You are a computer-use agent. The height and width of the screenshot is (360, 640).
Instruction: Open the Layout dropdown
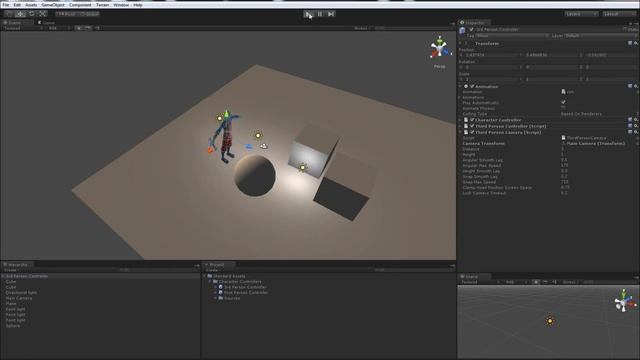619,14
